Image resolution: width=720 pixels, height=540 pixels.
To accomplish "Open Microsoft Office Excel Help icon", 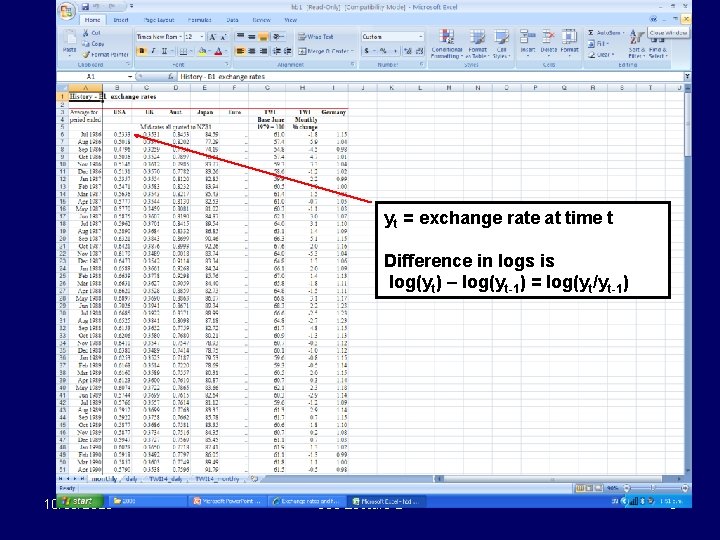I will coord(653,19).
